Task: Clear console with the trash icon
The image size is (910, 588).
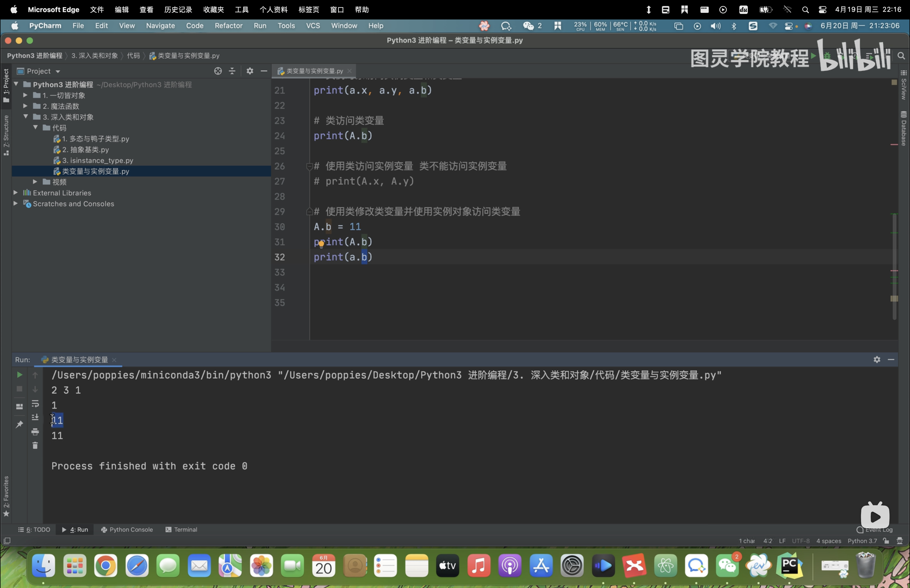Action: click(x=35, y=446)
